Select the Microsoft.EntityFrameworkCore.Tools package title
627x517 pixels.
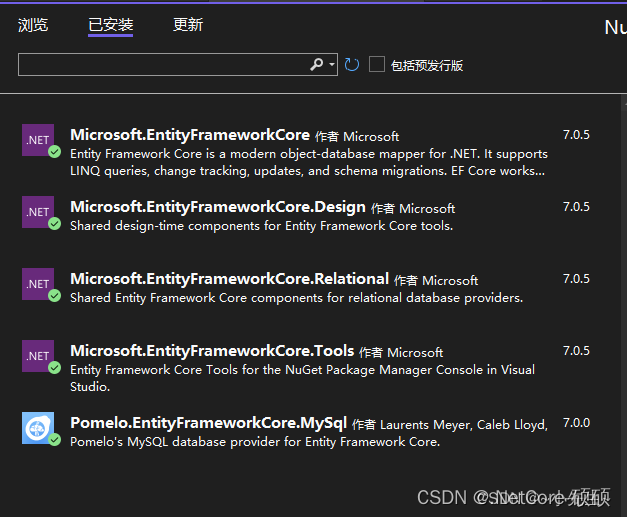coord(212,351)
